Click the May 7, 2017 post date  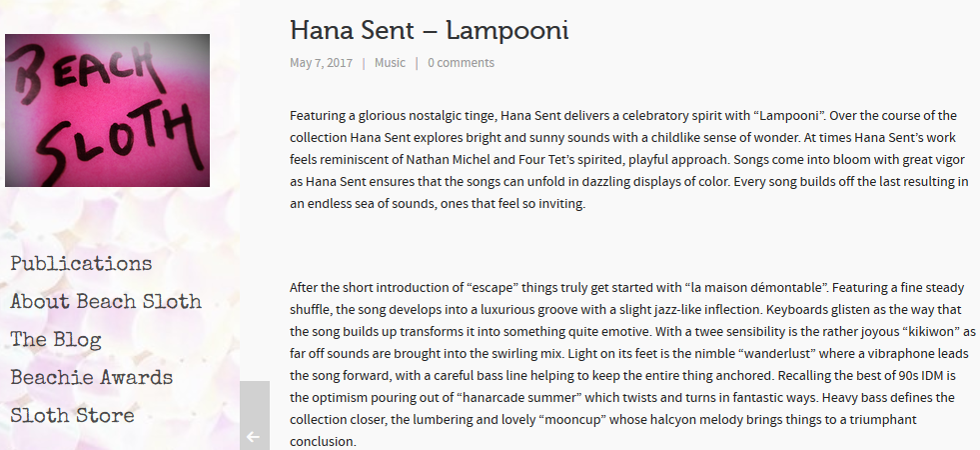322,63
